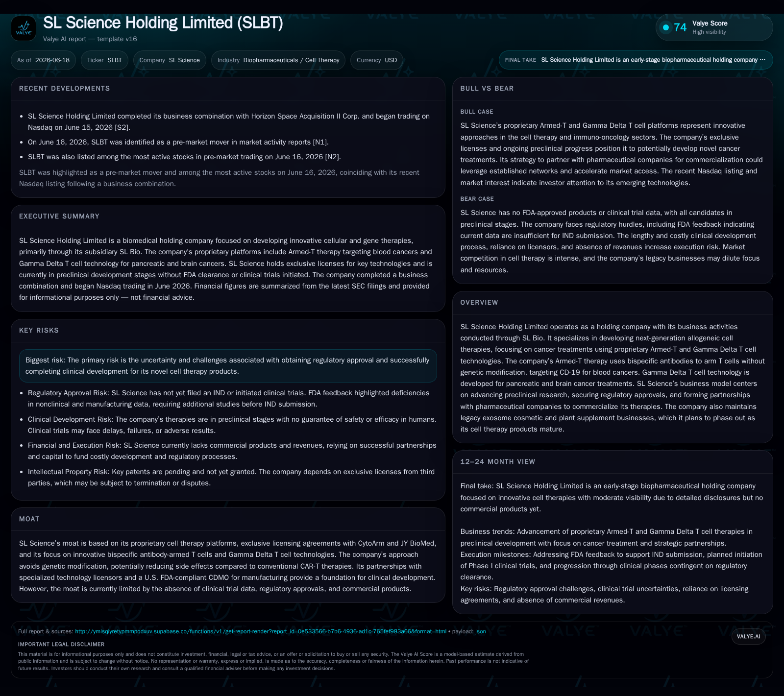Click the 'Business trends' paragraph
This screenshot has width=784, height=696.
(607, 537)
